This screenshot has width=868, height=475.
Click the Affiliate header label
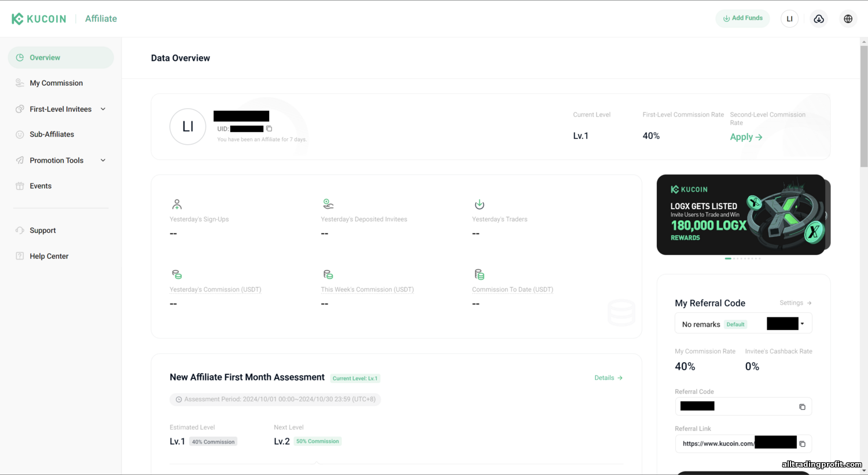coord(101,19)
